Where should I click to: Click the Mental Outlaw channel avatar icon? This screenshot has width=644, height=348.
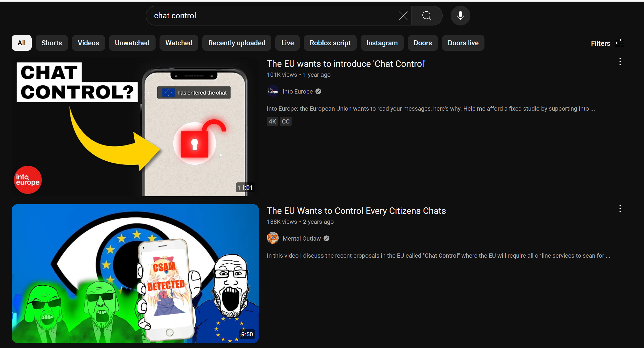point(273,238)
